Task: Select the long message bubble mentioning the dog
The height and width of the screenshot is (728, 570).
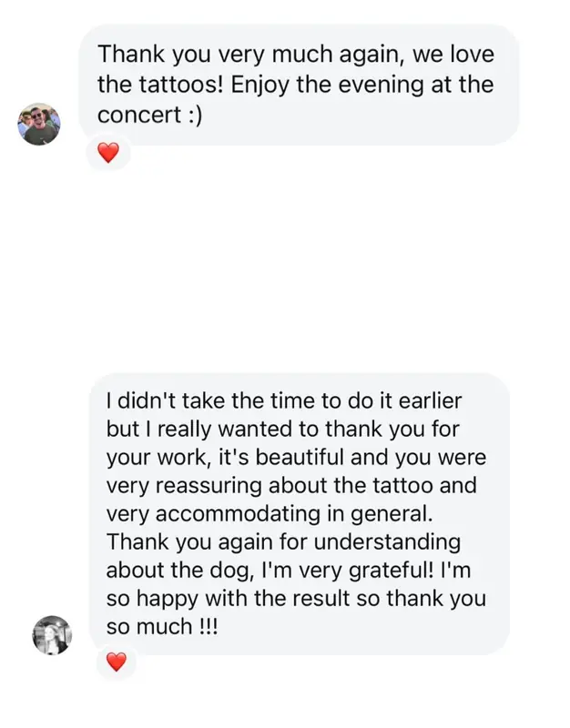Action: click(x=300, y=513)
